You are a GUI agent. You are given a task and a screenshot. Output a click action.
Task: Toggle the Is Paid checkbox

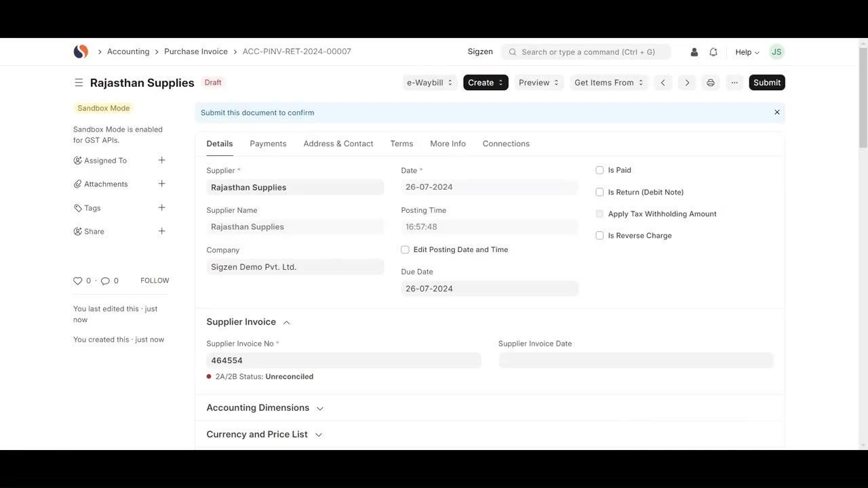(x=599, y=170)
